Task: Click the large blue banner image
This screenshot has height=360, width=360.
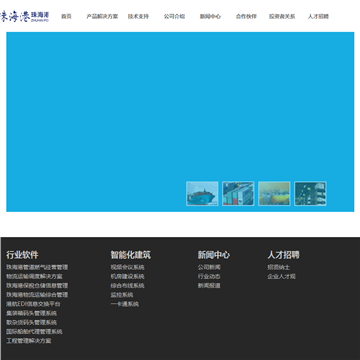Action: click(x=180, y=122)
